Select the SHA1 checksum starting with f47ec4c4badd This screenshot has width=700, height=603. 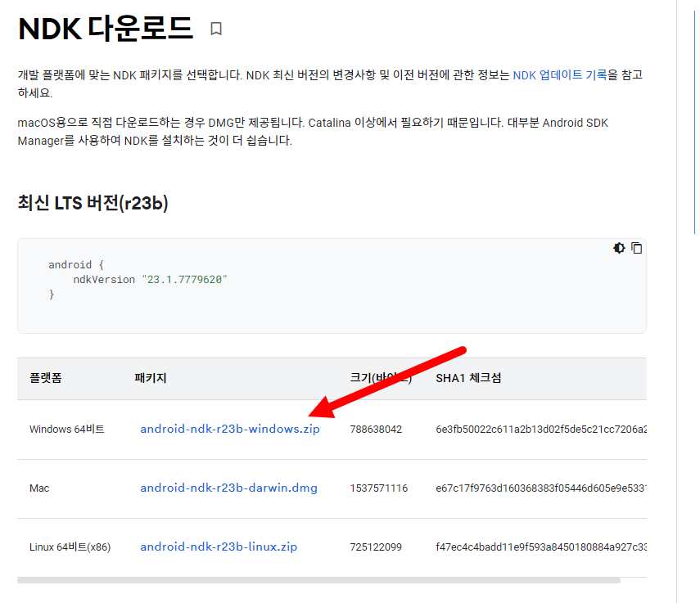(541, 547)
